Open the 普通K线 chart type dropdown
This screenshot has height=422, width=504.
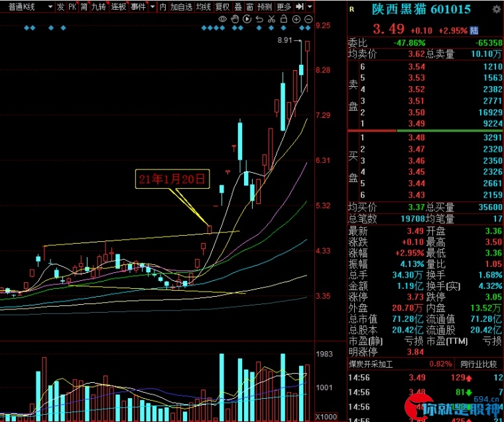click(x=30, y=7)
